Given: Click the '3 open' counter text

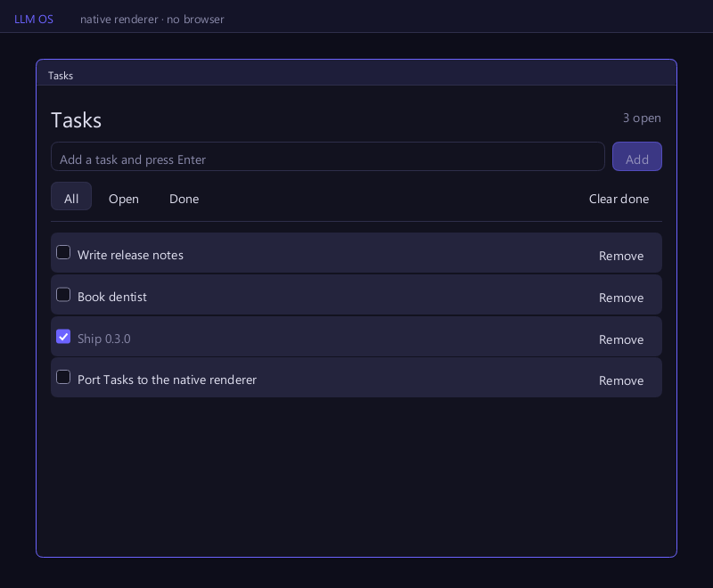Looking at the screenshot, I should [642, 118].
